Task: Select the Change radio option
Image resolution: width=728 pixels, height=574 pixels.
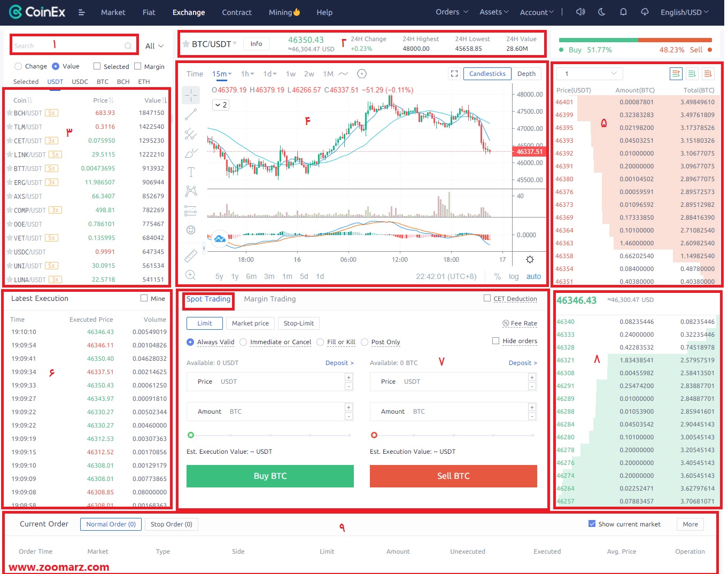Action: [18, 66]
